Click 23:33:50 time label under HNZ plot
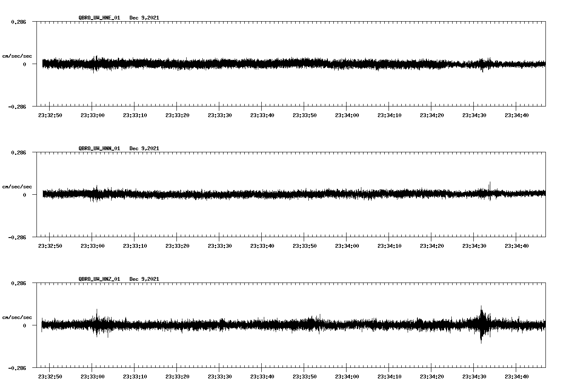The width and height of the screenshot is (576, 392). tap(305, 376)
